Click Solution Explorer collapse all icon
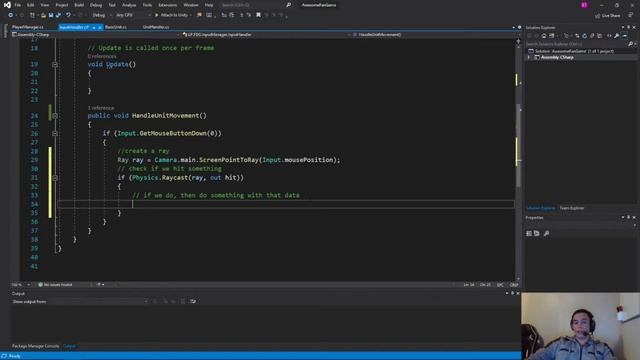This screenshot has height=360, width=640. click(x=592, y=36)
